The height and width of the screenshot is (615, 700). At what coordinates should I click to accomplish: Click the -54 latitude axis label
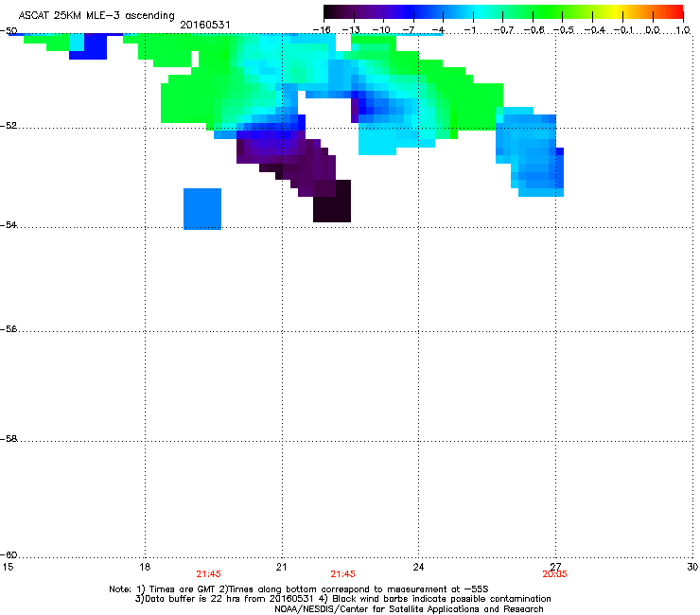tap(9, 224)
